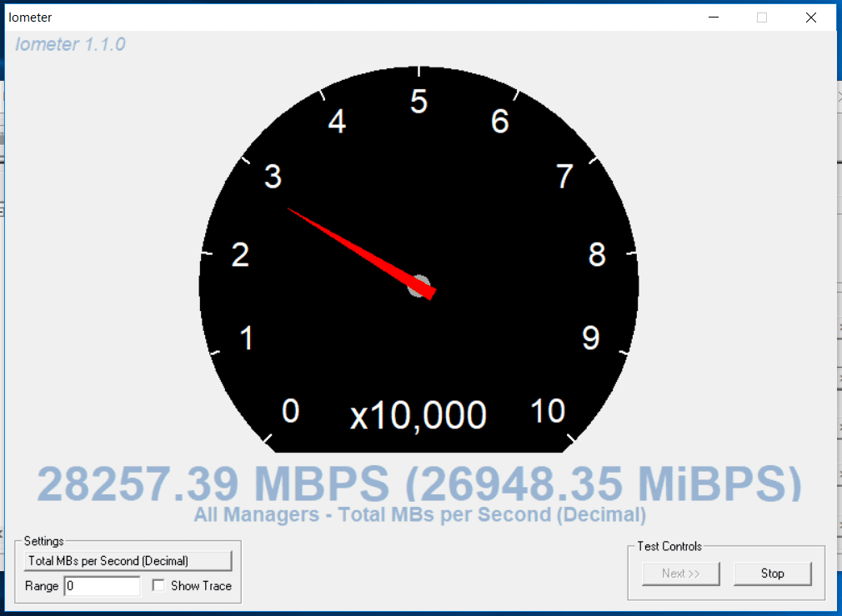The height and width of the screenshot is (616, 842).
Task: Click into the Range input field
Action: click(x=102, y=586)
